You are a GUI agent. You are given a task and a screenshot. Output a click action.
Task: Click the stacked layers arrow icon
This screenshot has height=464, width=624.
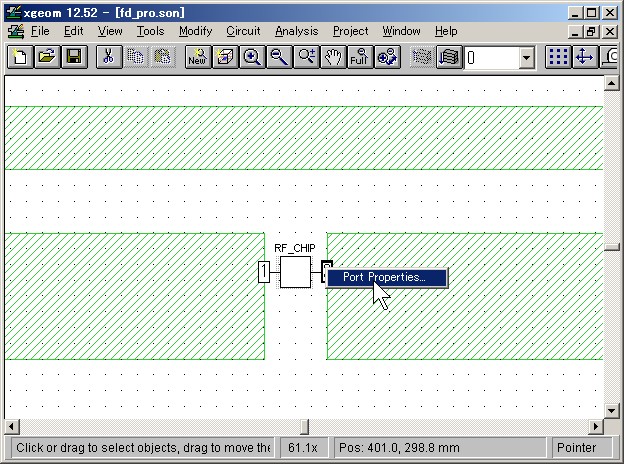tap(449, 57)
